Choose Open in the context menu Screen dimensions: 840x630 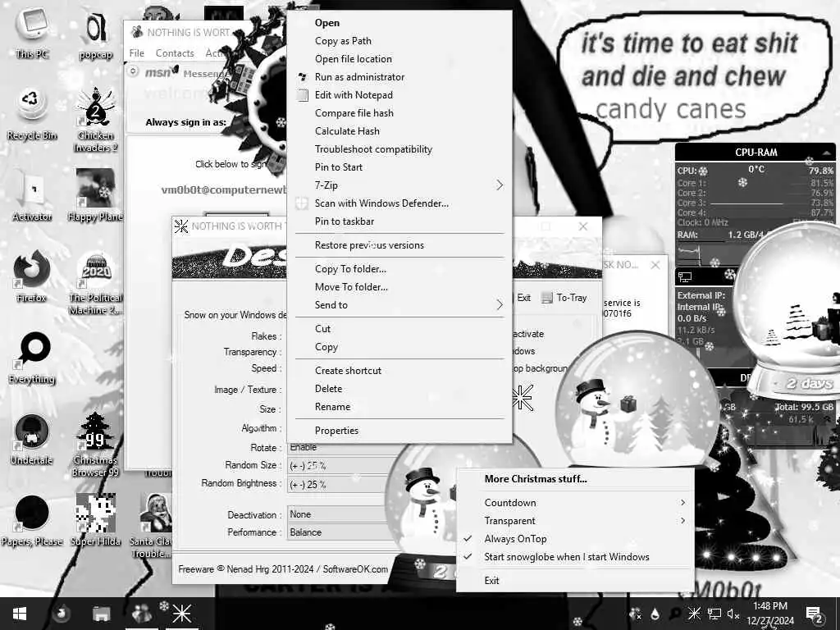pyautogui.click(x=399, y=22)
